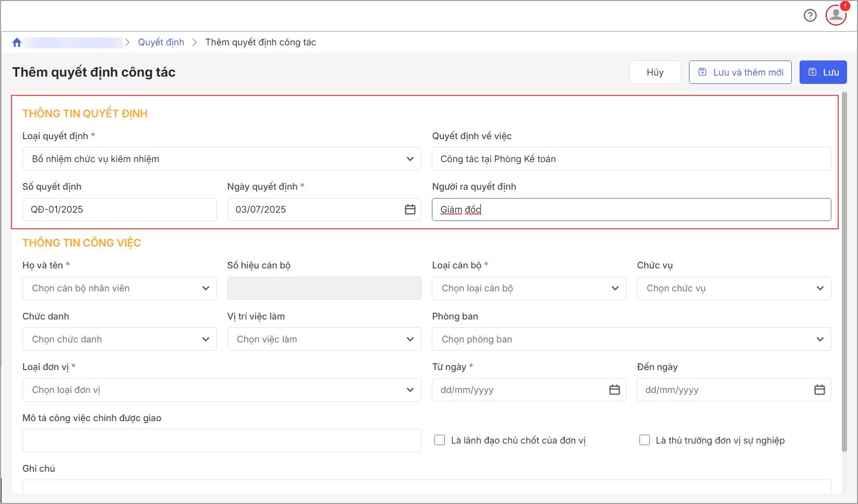Click the Lưu save button

pos(823,72)
